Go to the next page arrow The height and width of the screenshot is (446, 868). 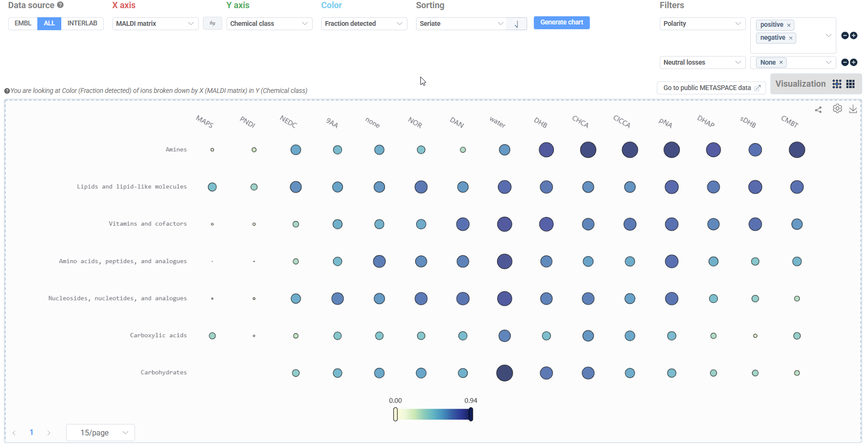tap(49, 433)
